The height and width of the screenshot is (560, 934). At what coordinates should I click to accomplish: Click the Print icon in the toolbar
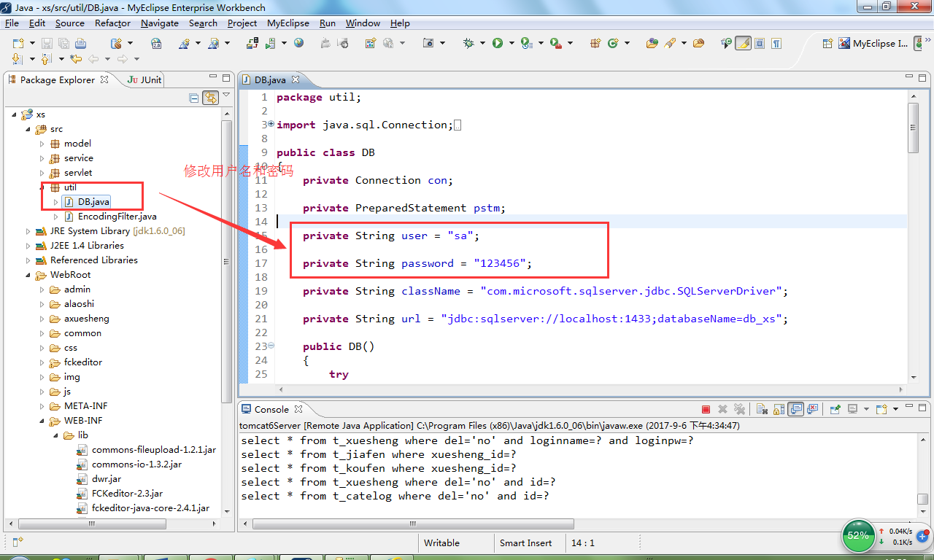[80, 44]
